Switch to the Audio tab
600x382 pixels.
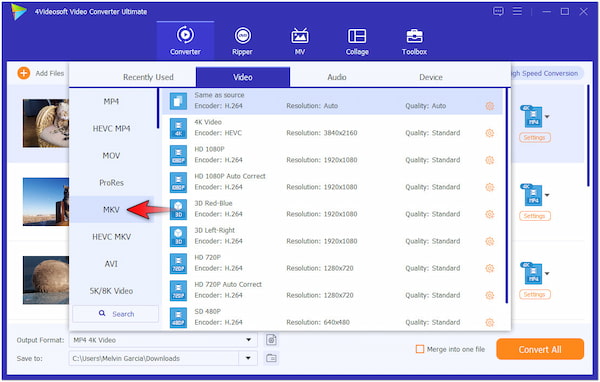point(337,77)
